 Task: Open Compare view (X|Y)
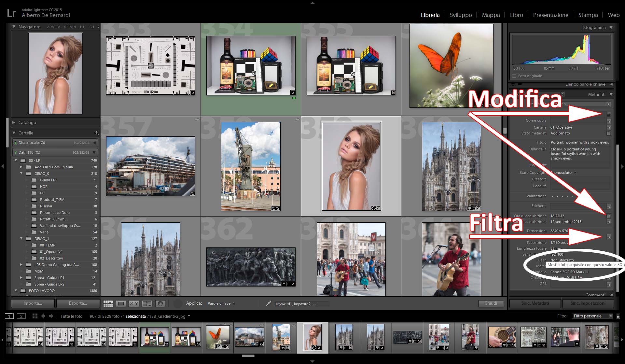[x=134, y=303]
